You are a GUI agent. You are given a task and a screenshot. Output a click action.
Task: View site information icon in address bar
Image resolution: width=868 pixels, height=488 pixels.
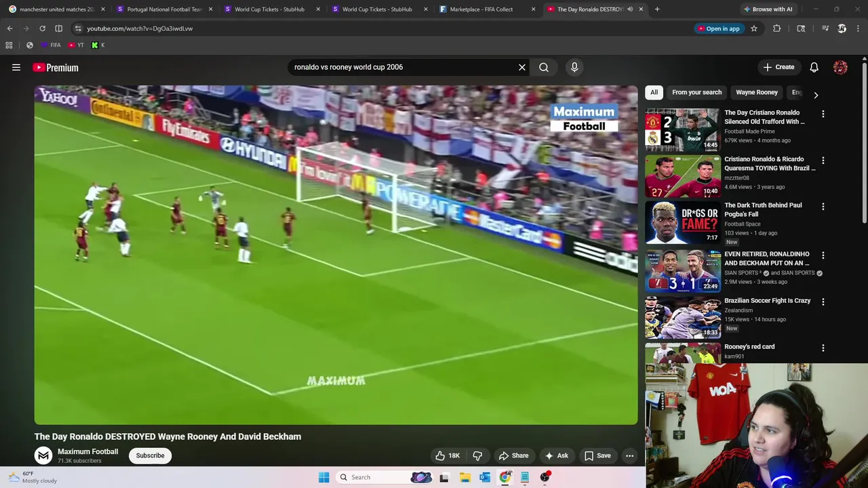pos(78,28)
